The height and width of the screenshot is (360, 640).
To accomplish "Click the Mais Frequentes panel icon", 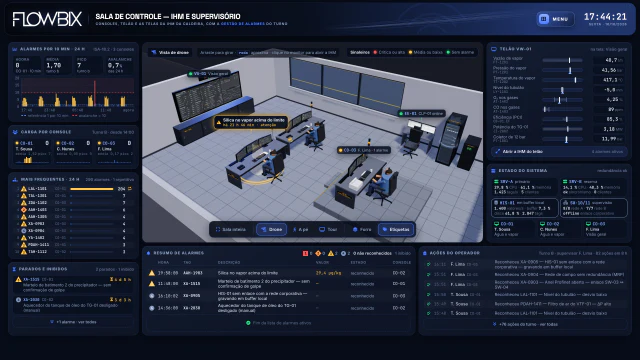I will coord(15,180).
